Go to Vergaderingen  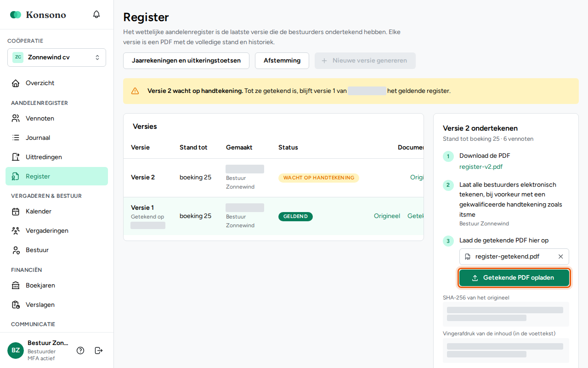[57, 230]
